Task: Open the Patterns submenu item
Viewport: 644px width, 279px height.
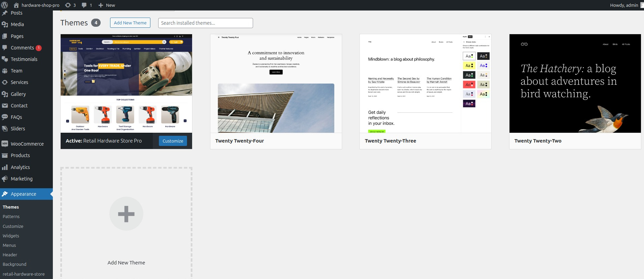Action: pyautogui.click(x=11, y=216)
